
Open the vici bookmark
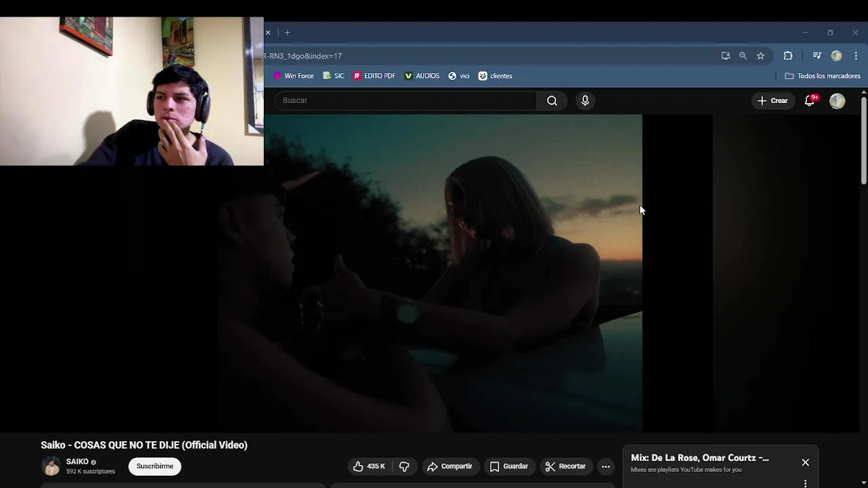(x=459, y=76)
